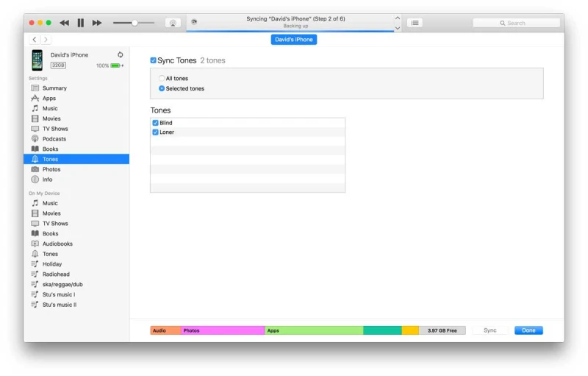Screen dimensions: 588x376
Task: Open Podcasts in Settings sidebar
Action: pyautogui.click(x=54, y=138)
